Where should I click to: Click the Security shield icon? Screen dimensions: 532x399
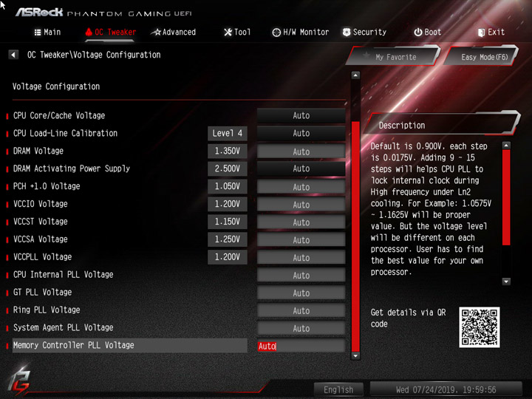click(x=347, y=33)
